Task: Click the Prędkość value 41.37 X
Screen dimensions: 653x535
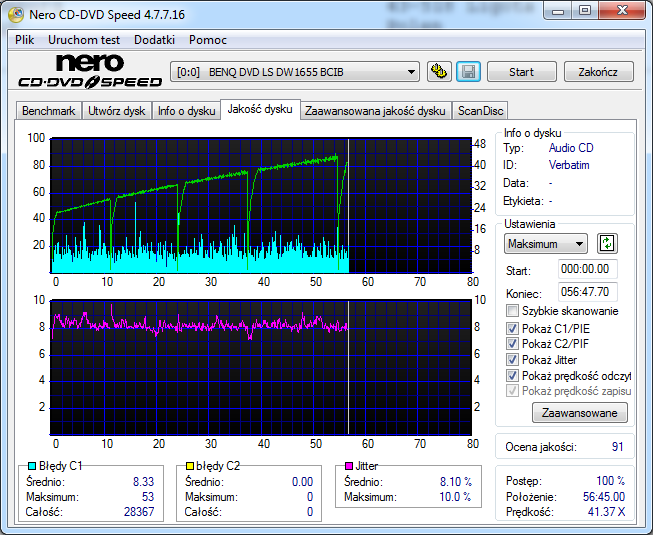Action: (606, 512)
